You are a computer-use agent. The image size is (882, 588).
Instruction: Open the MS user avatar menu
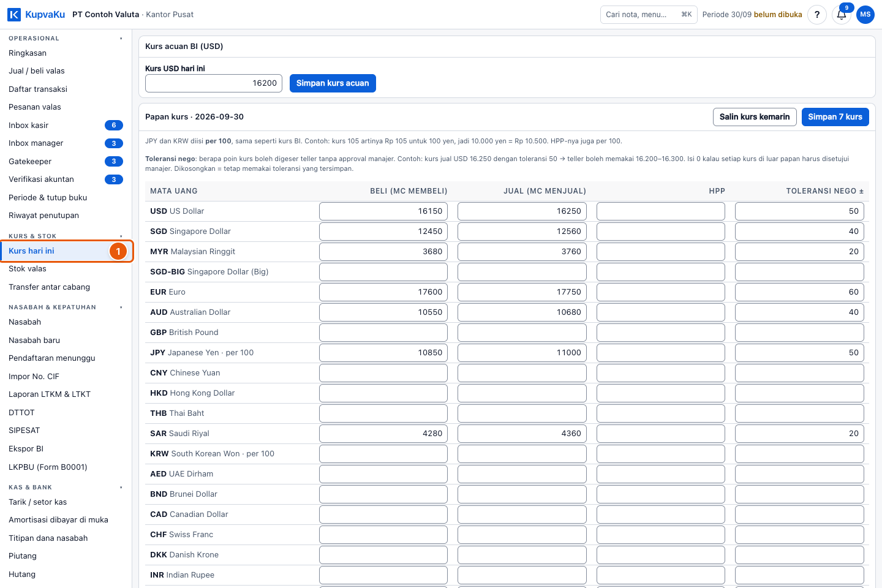865,15
